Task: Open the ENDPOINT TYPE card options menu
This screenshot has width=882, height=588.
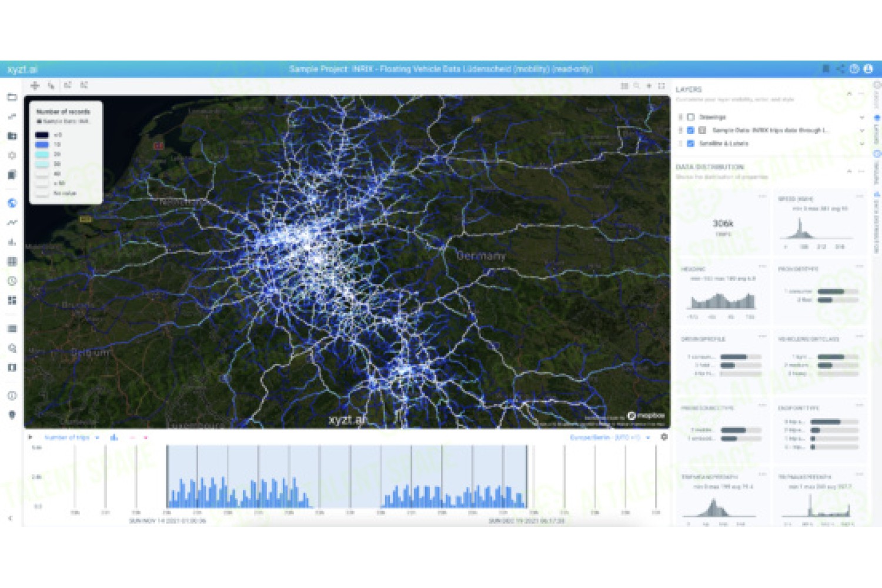Action: tap(859, 405)
